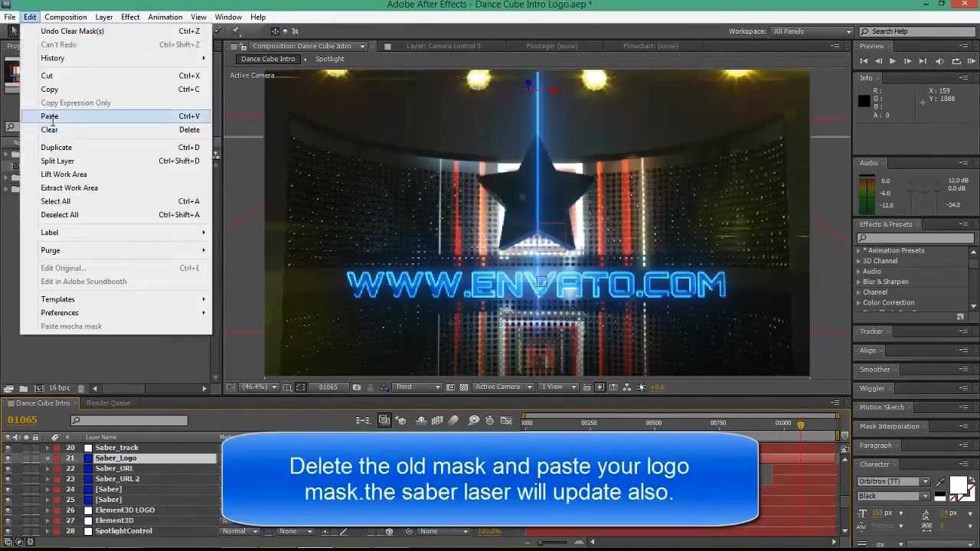Toggle live update icon in timeline
This screenshot has width=980, height=551.
coord(384,420)
